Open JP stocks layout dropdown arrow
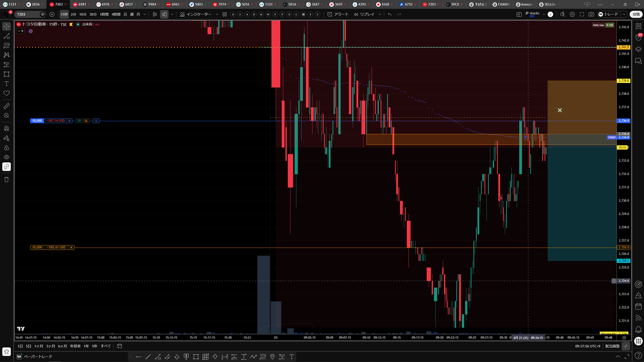644x362 pixels. click(544, 14)
